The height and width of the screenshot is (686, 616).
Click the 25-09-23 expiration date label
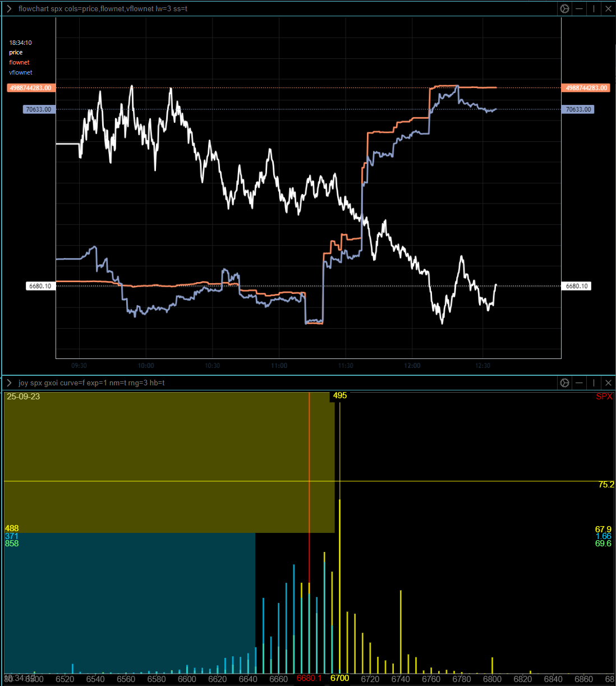(24, 397)
